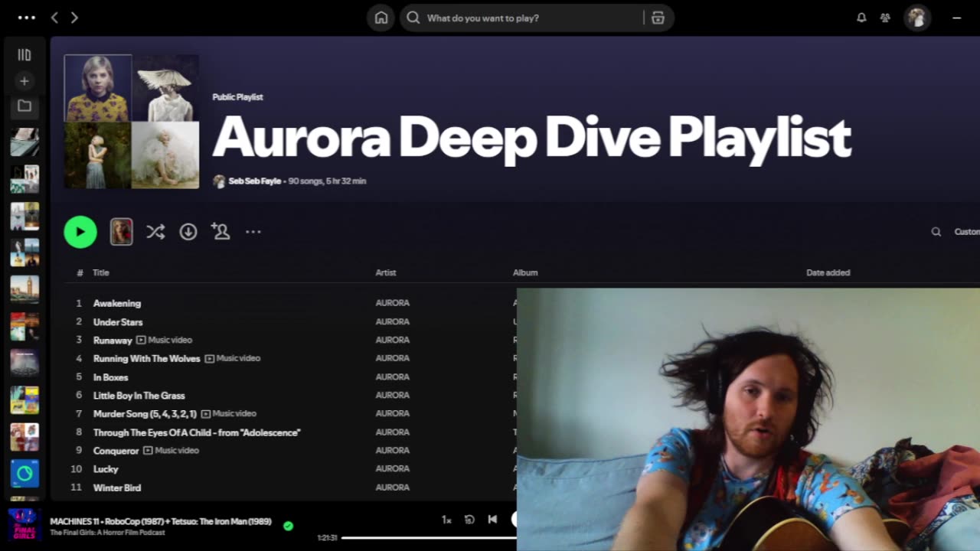Open the notifications bell
The image size is (980, 551).
(861, 18)
